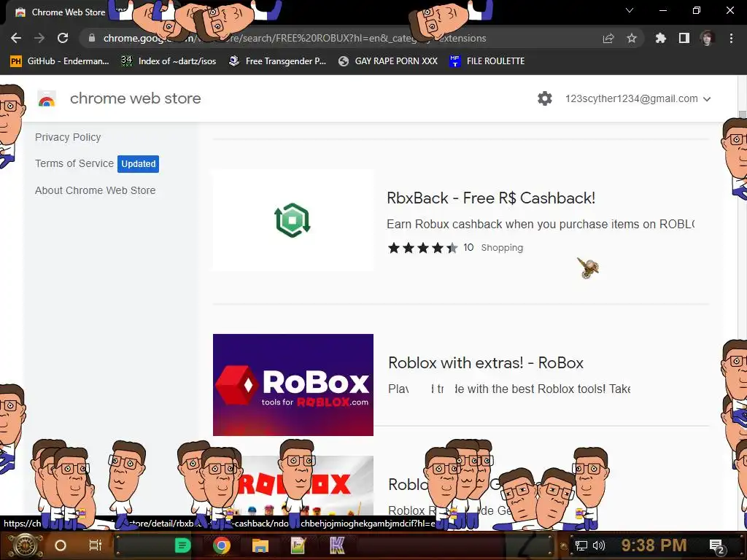Screen dimensions: 747x560
Task: Open the Extensions puzzle menu
Action: (x=660, y=38)
